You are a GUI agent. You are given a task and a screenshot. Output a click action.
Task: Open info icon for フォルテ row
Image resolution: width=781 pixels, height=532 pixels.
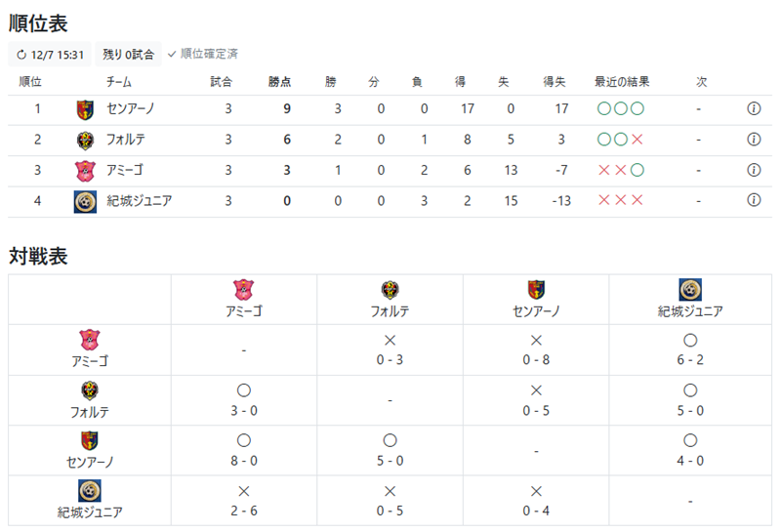click(x=754, y=140)
